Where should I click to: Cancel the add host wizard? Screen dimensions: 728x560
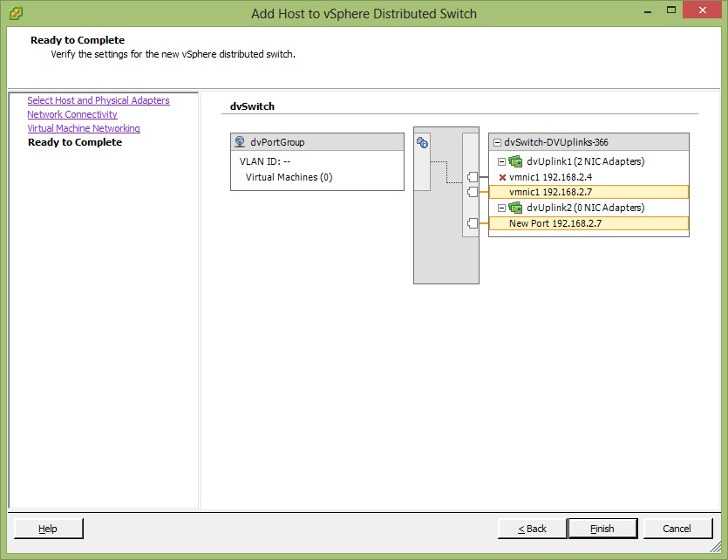tap(677, 529)
